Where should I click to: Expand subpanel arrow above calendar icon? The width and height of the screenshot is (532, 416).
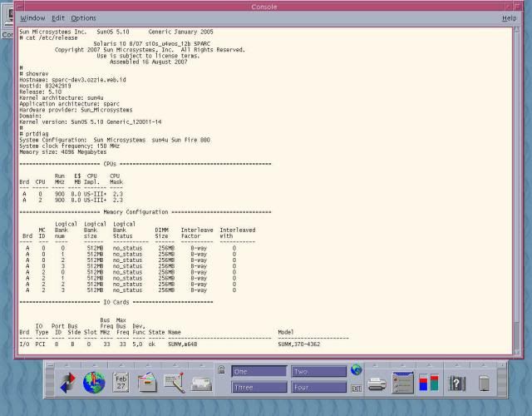coord(121,365)
